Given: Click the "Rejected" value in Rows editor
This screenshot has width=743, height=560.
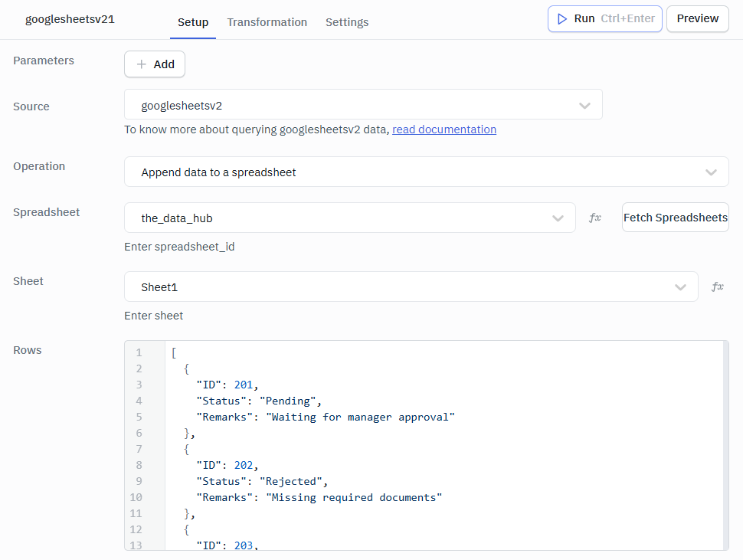Looking at the screenshot, I should (x=293, y=482).
